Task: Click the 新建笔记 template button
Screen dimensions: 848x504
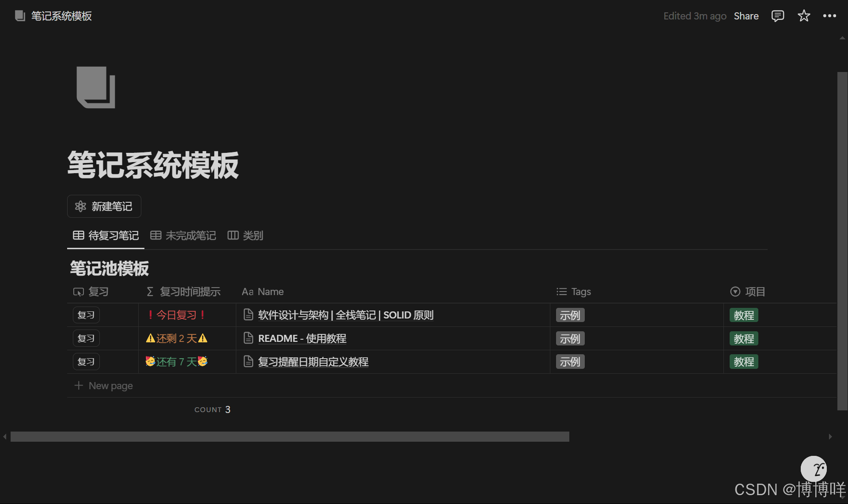Action: (104, 206)
